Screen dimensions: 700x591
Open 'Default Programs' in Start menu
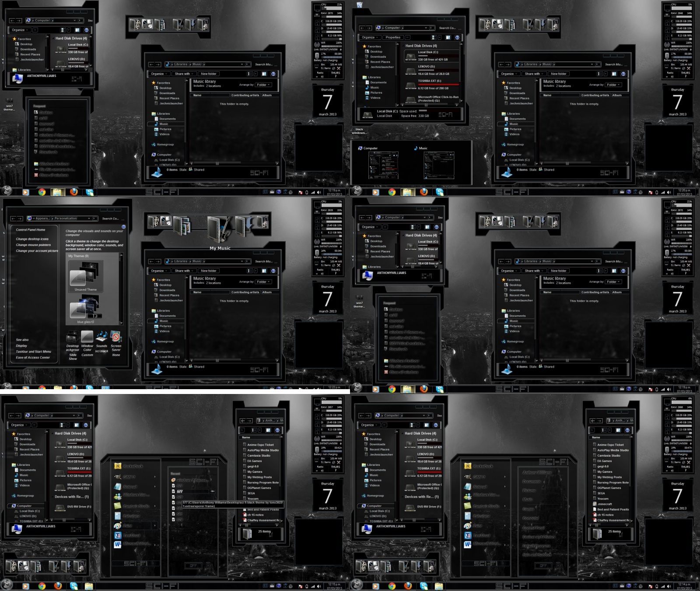click(536, 546)
